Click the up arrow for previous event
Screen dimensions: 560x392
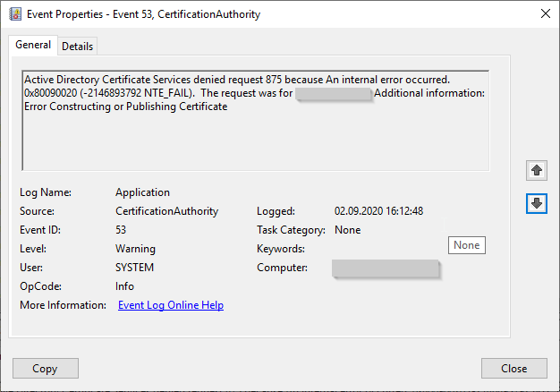[536, 169]
